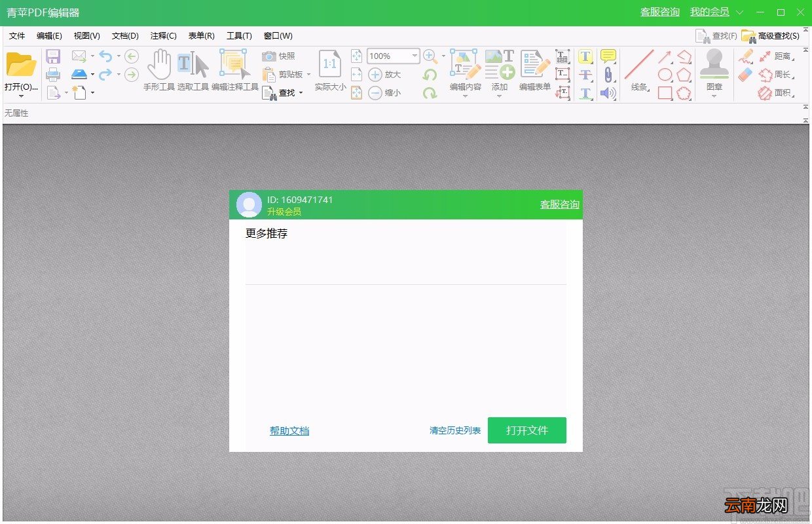This screenshot has height=524, width=812.
Task: Click Customer Service (客服咨询) in title bar
Action: [x=660, y=12]
